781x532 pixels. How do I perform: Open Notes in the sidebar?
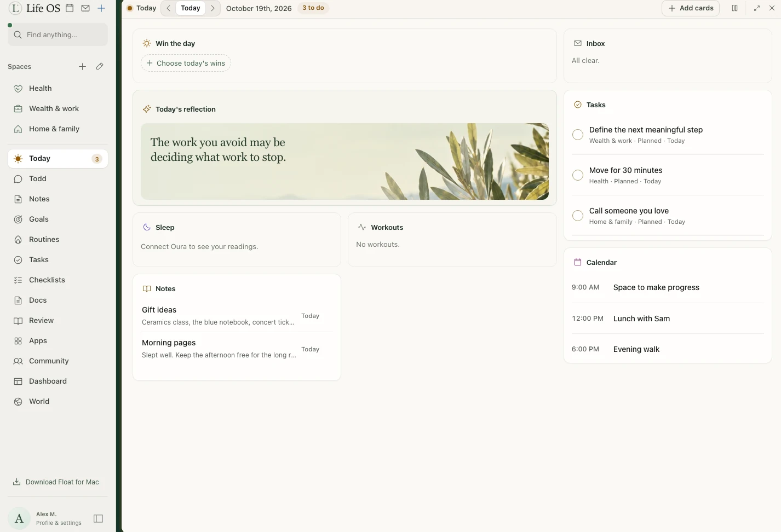point(58,199)
